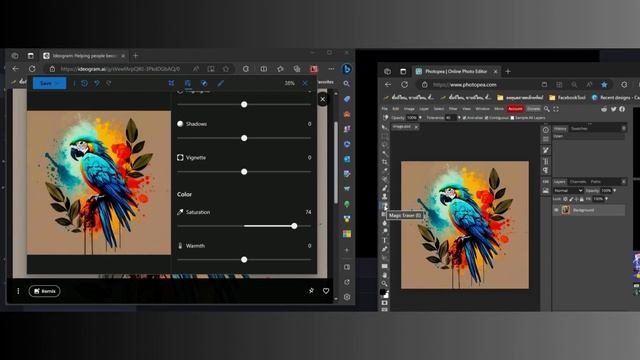Click the heart like icon in Ideogram

tap(326, 291)
